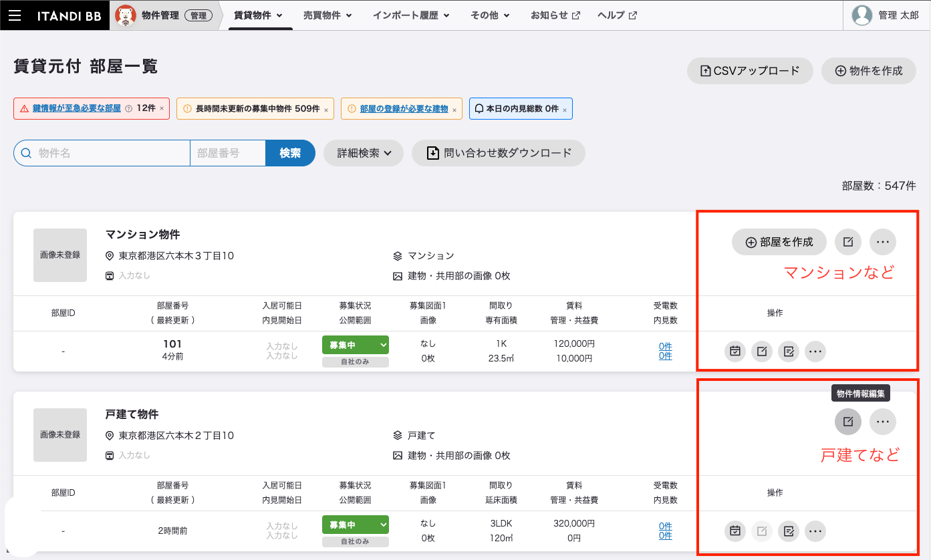Open the hamburger menu in ITANDI BB header

14,15
